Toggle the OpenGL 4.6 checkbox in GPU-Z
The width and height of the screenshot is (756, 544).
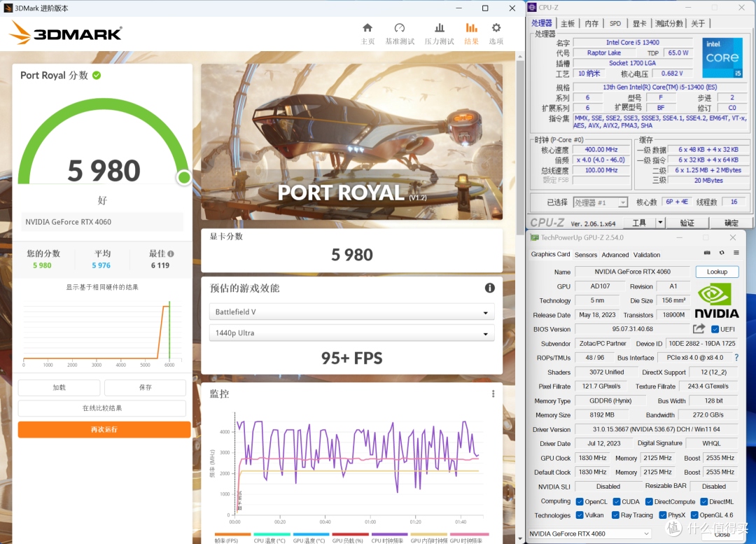694,515
